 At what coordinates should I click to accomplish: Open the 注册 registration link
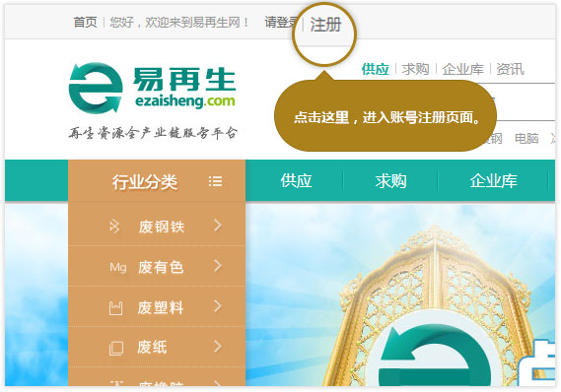point(325,25)
